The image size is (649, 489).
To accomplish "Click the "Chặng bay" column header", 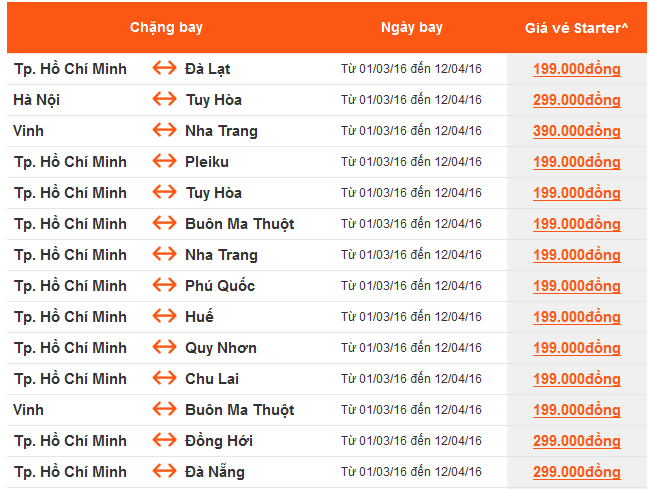I will [x=166, y=27].
